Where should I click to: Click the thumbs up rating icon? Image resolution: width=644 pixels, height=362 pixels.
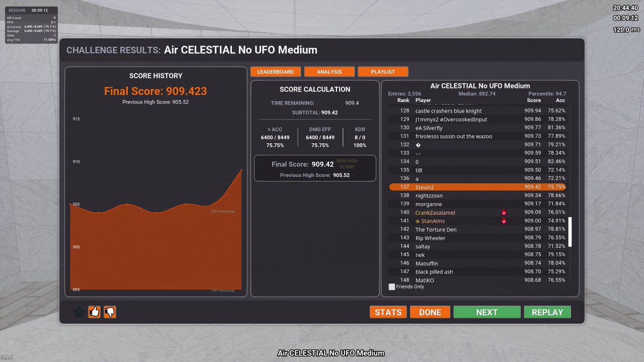coord(94,312)
